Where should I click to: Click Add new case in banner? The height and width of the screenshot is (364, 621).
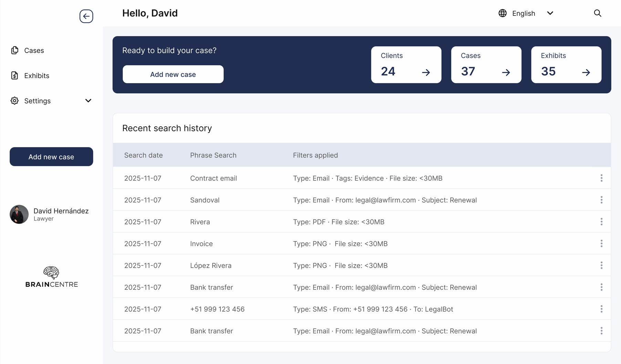[173, 74]
